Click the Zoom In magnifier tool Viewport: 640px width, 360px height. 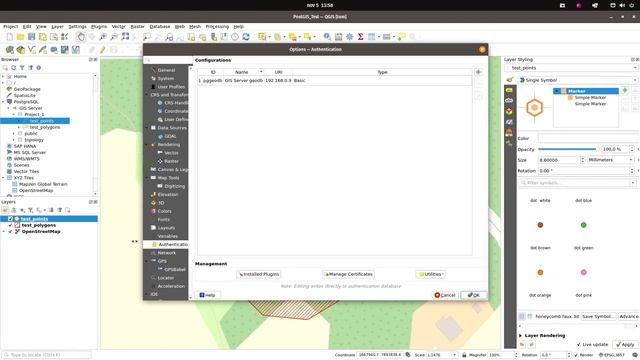coord(103,37)
